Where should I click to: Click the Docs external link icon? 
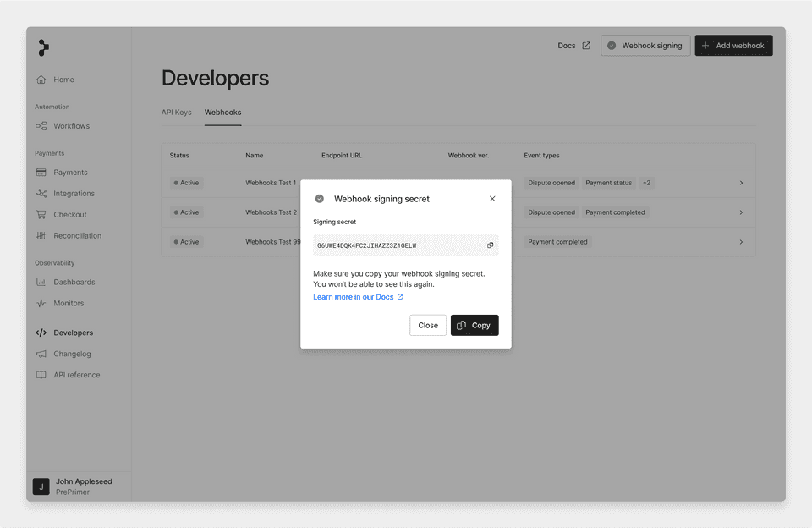(586, 46)
